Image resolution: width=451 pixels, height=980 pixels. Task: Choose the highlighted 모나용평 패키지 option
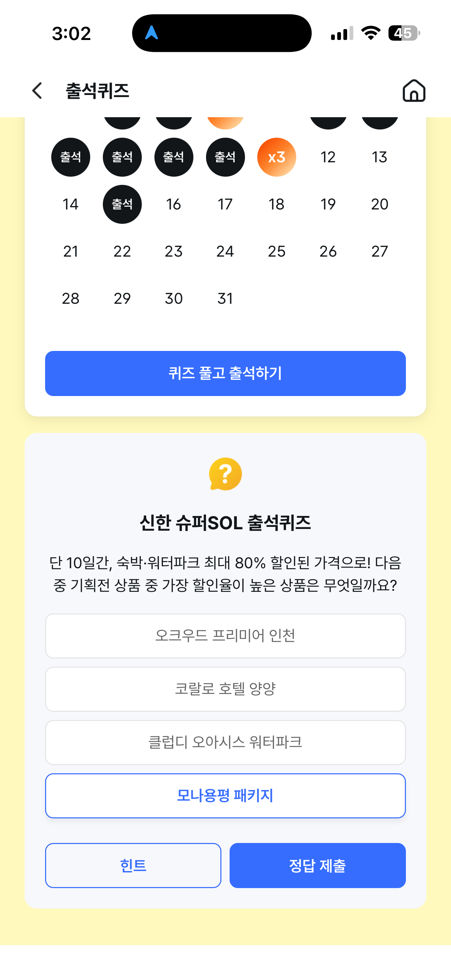coord(225,795)
